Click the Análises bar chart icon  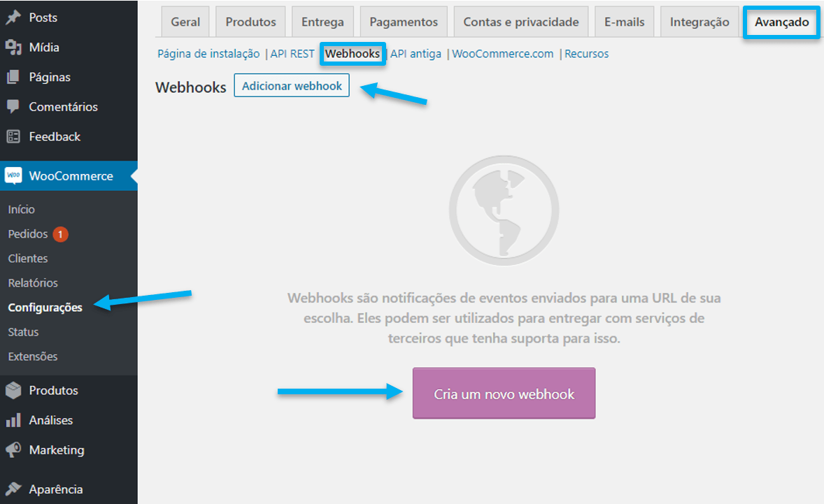point(14,419)
